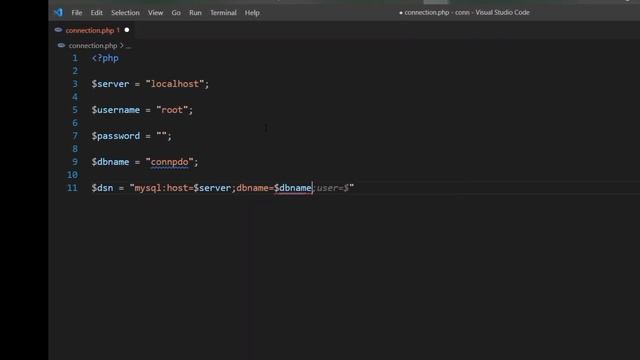Open the View menu
This screenshot has height=360, width=640.
(x=156, y=13)
